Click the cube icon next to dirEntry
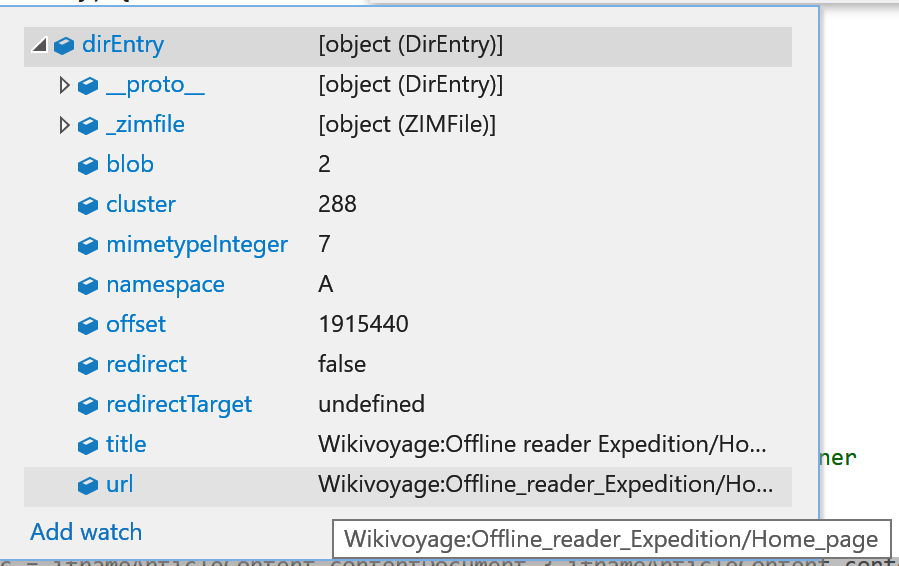 pyautogui.click(x=64, y=45)
